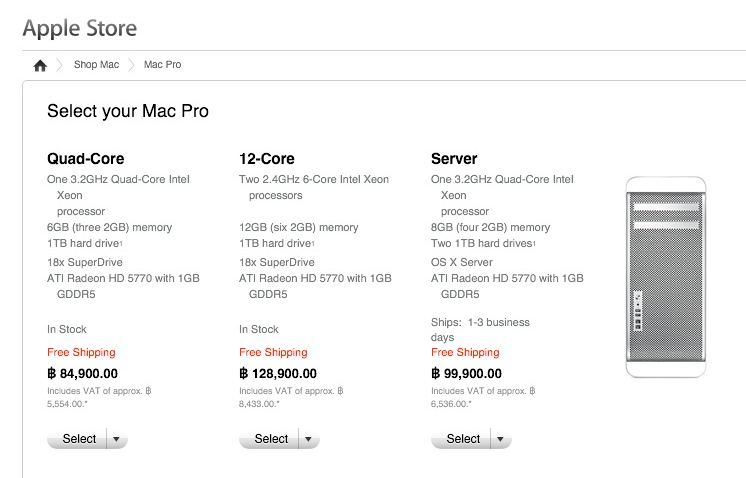Screen dimensions: 746x478
Task: Select the 12-Core Mac Pro
Action: (269, 439)
